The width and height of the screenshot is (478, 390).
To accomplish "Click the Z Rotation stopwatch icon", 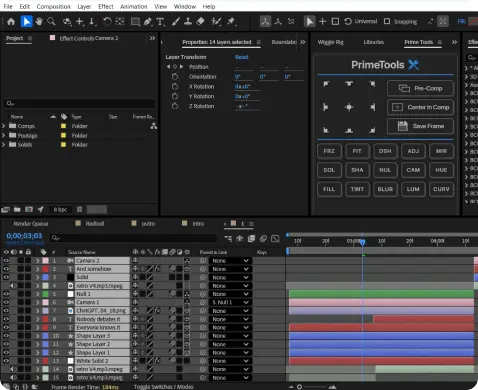I will pyautogui.click(x=175, y=106).
